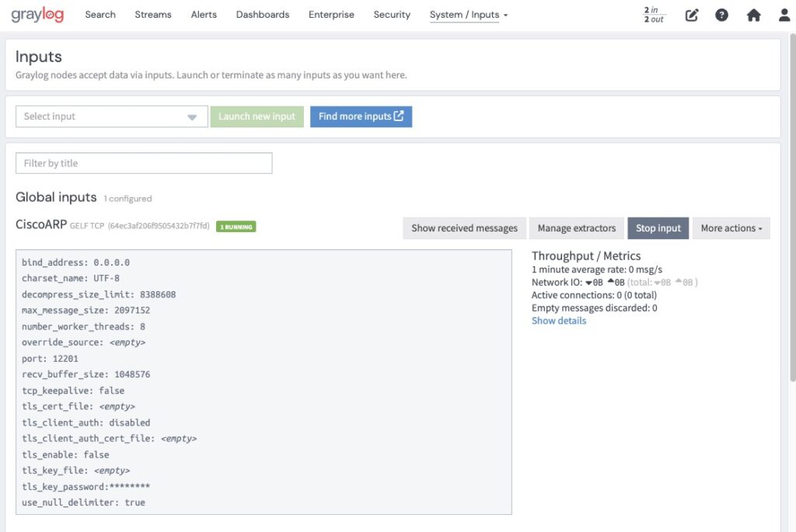Expand the System / Inputs dropdown
Viewport: 796px width, 532px height.
[x=468, y=15]
